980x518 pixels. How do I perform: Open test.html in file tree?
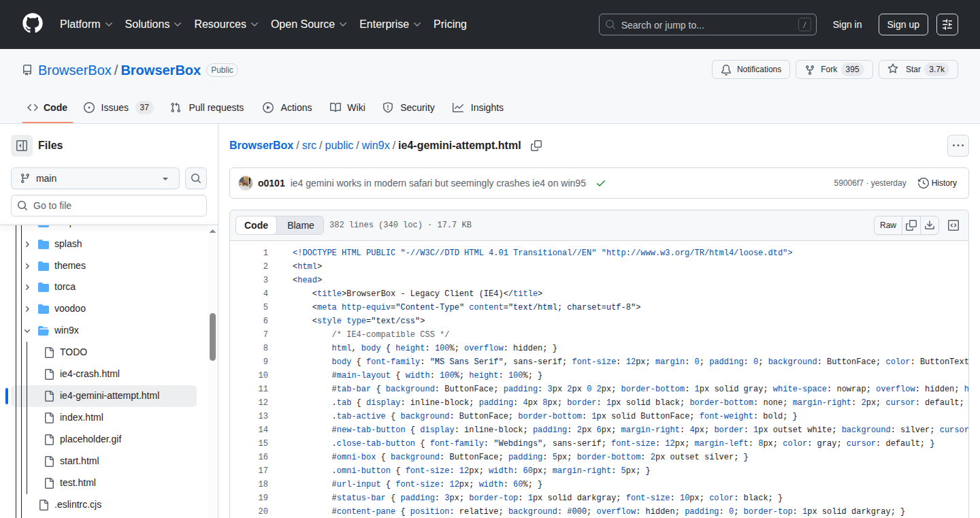(x=78, y=483)
